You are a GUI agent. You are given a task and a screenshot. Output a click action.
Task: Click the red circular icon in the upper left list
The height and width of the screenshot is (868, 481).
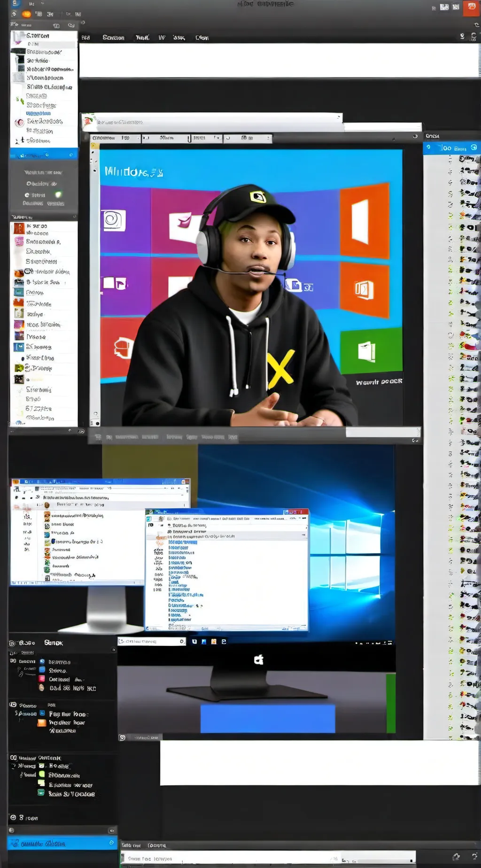(x=19, y=123)
